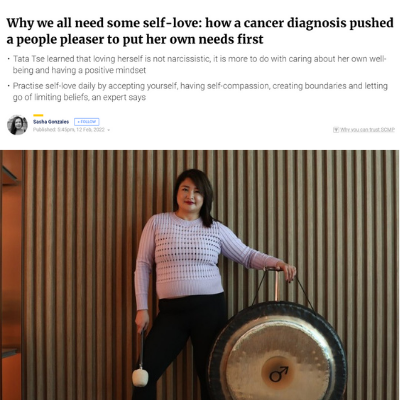Image resolution: width=400 pixels, height=400 pixels.
Task: Follow the author with the Follow button
Action: click(87, 122)
